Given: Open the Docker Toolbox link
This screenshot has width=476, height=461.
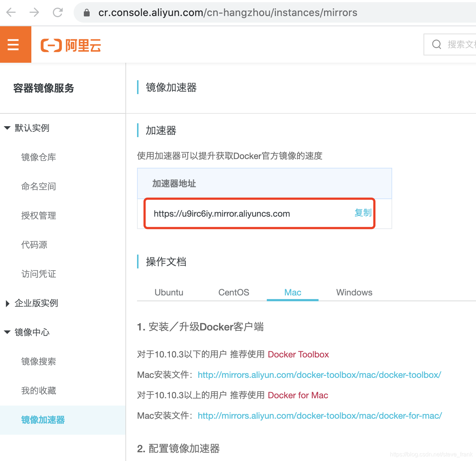Looking at the screenshot, I should [298, 355].
